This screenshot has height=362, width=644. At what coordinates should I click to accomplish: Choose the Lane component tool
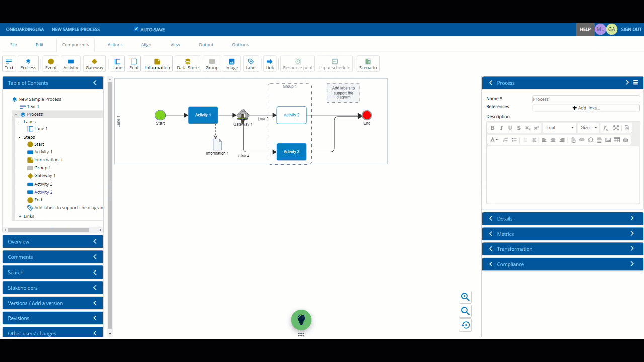point(117,64)
